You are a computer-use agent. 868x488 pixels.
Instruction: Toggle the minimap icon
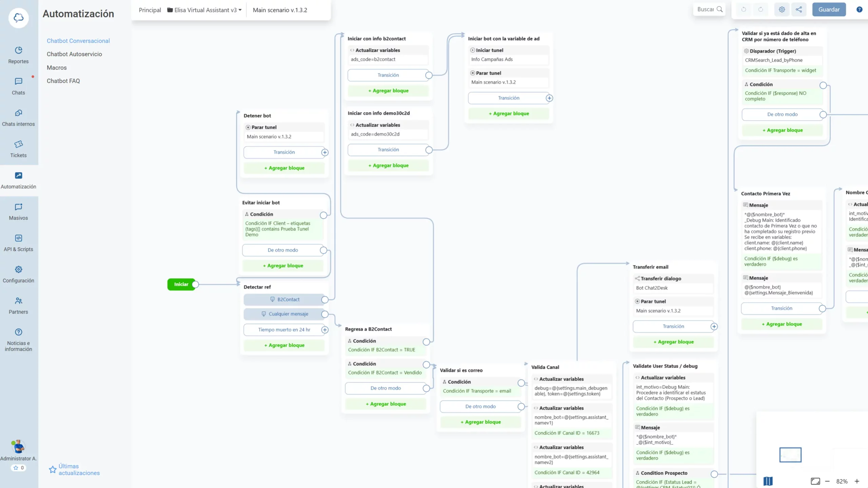768,481
